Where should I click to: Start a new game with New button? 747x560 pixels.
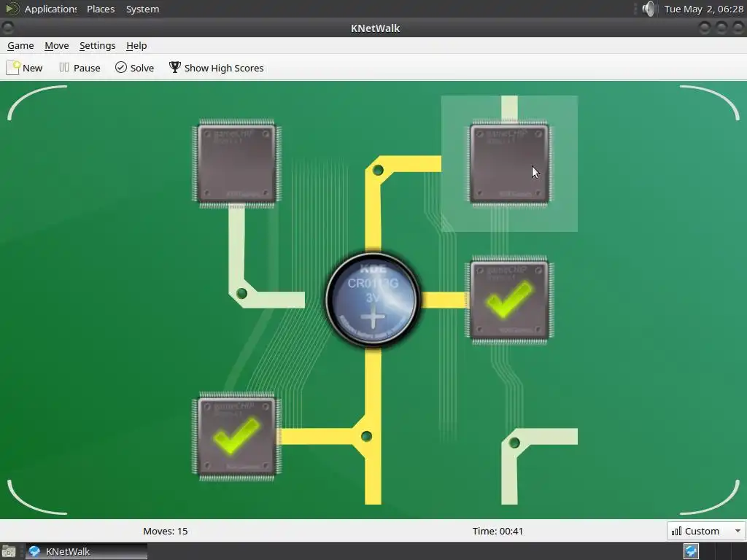(24, 68)
